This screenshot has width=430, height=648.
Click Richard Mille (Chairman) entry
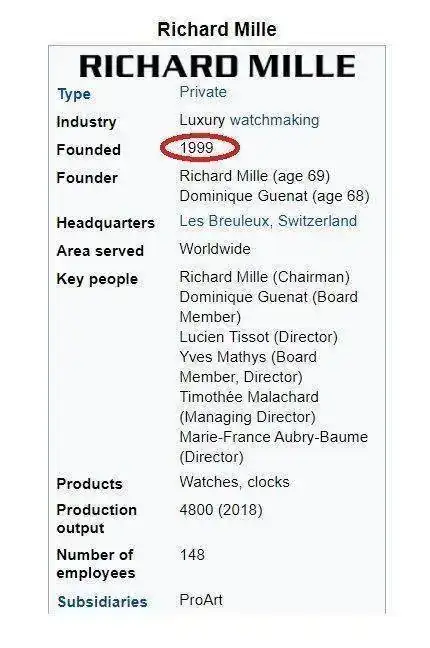coord(265,277)
